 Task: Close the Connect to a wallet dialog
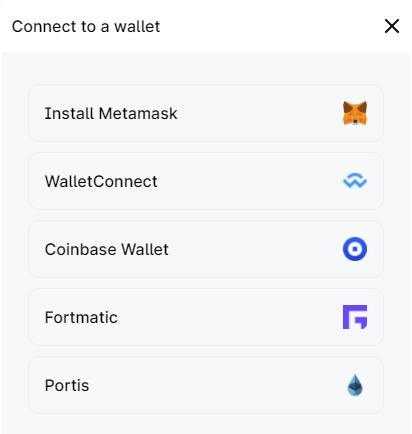point(392,26)
